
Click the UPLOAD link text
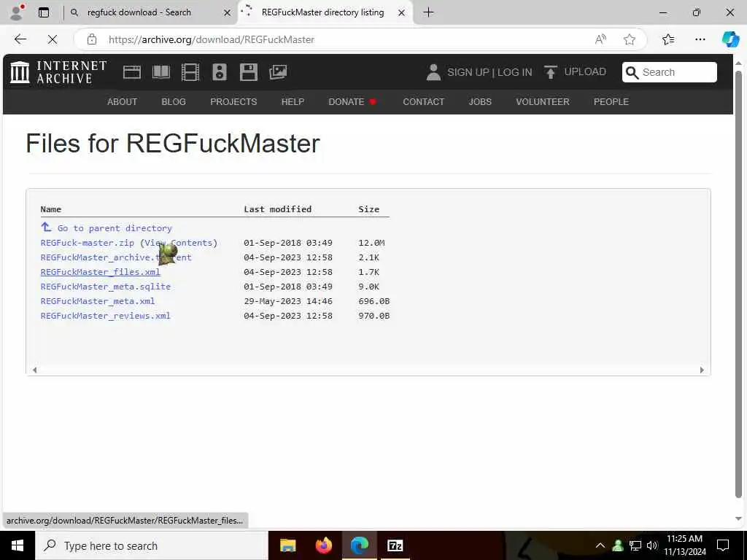(585, 72)
